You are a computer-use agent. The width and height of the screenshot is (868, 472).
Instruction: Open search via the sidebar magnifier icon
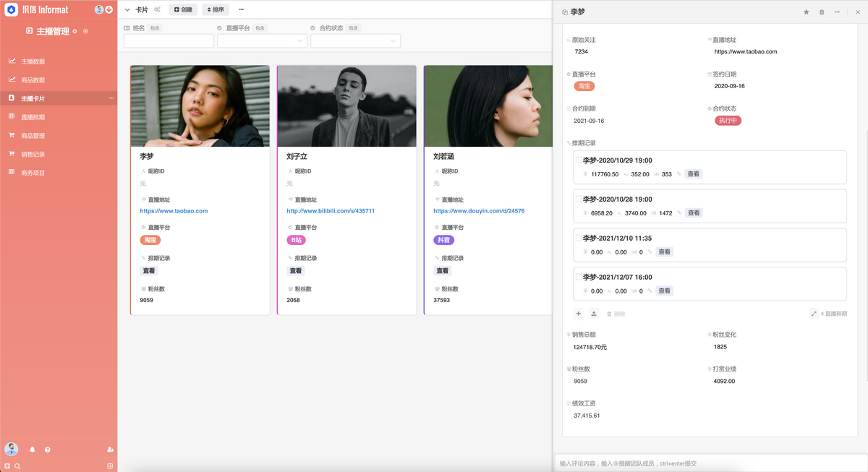(x=17, y=466)
